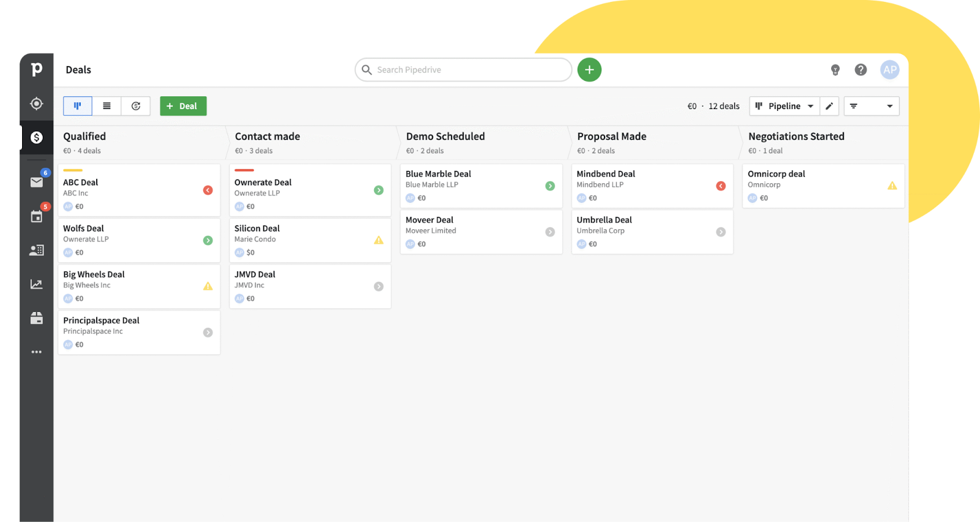Click grey activity icon on Moveer Deal

(x=550, y=232)
